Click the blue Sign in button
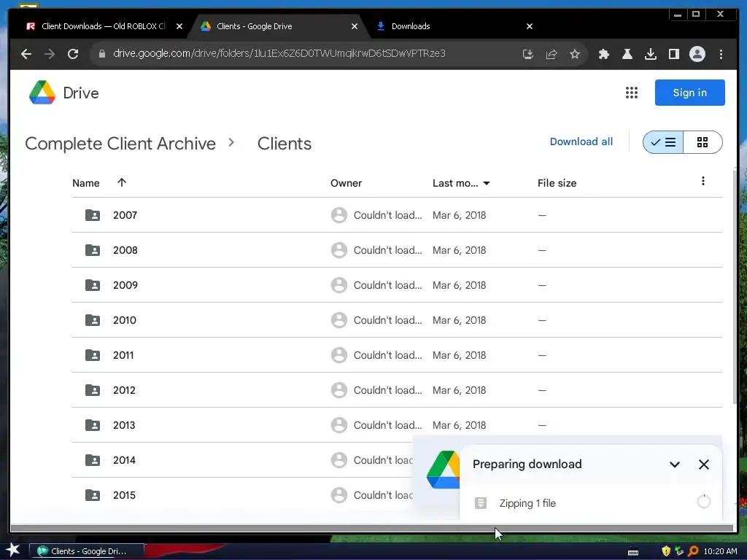 pos(689,93)
